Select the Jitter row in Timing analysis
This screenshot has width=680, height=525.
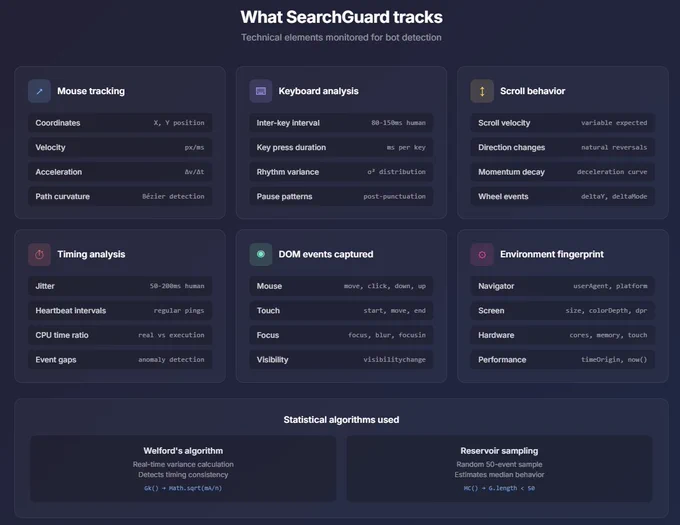[x=120, y=286]
